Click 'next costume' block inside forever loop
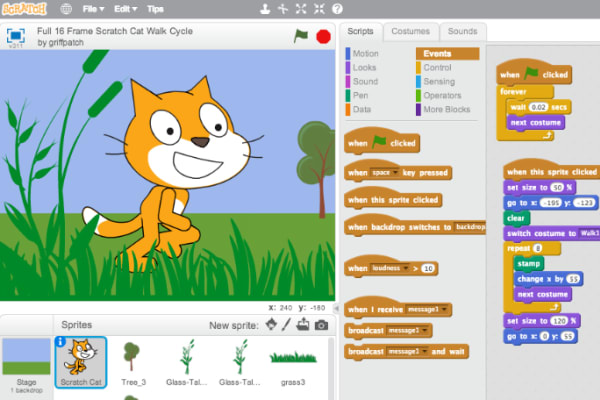 click(x=535, y=123)
